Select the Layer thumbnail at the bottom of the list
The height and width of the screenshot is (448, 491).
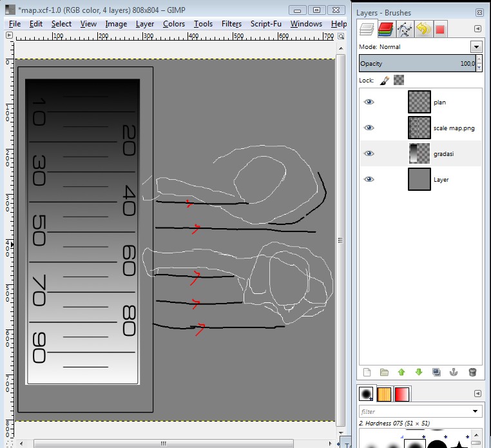(x=419, y=179)
